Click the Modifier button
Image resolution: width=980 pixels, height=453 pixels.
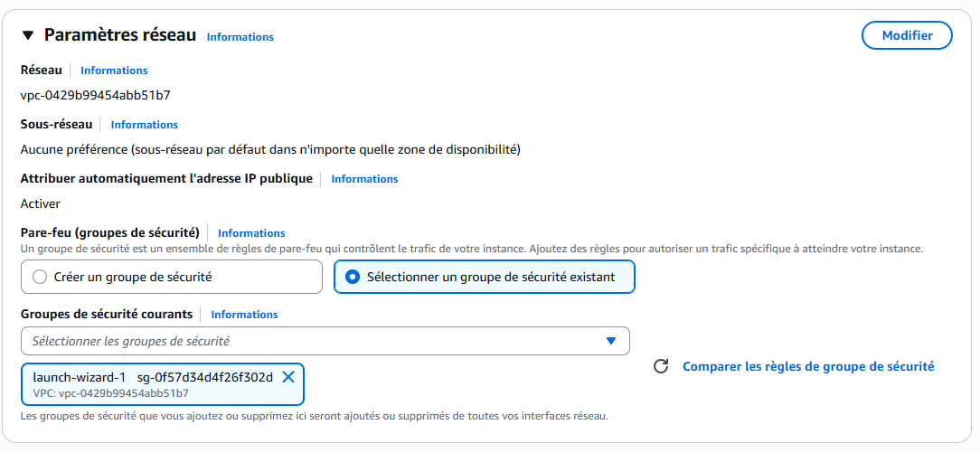tap(907, 35)
